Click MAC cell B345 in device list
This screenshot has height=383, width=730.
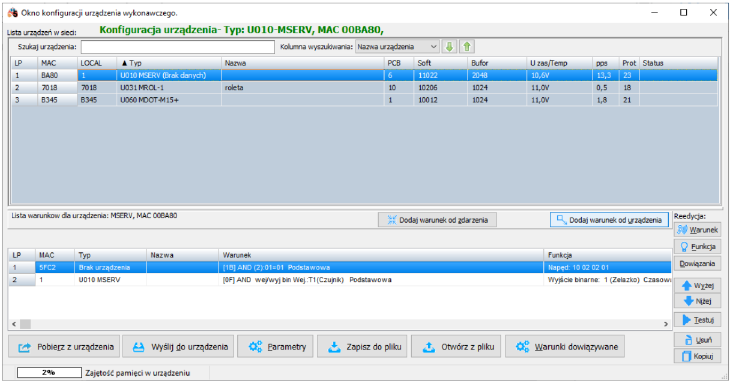pos(57,100)
